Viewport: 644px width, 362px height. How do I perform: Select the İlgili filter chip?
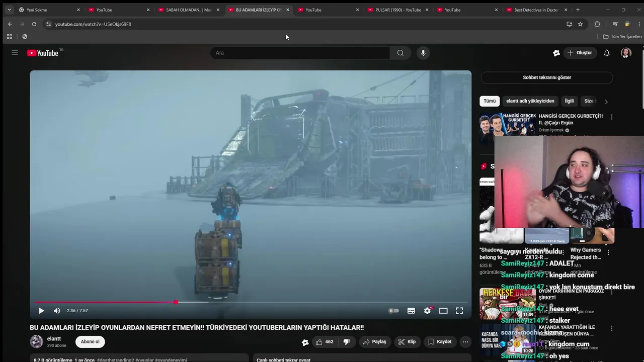pyautogui.click(x=569, y=101)
